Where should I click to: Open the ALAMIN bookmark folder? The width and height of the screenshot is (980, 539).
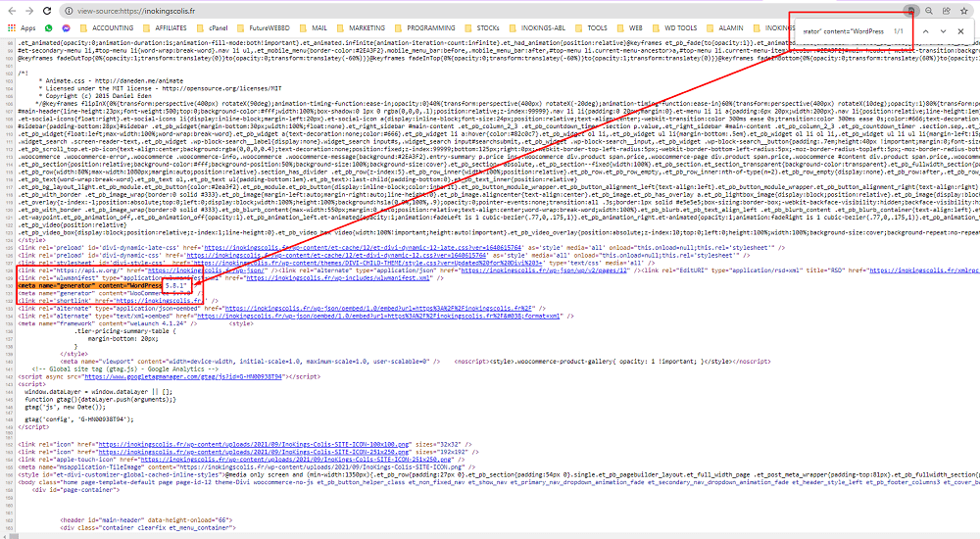pos(725,28)
